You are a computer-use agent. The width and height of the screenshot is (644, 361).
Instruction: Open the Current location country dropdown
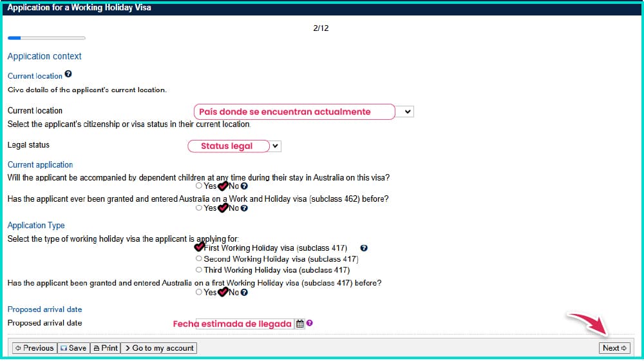pyautogui.click(x=407, y=112)
